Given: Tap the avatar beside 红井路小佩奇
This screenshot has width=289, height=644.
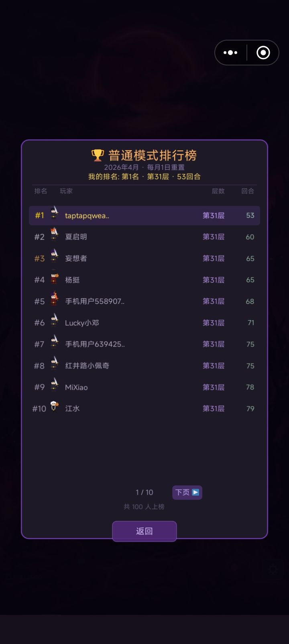Looking at the screenshot, I should click(54, 363).
